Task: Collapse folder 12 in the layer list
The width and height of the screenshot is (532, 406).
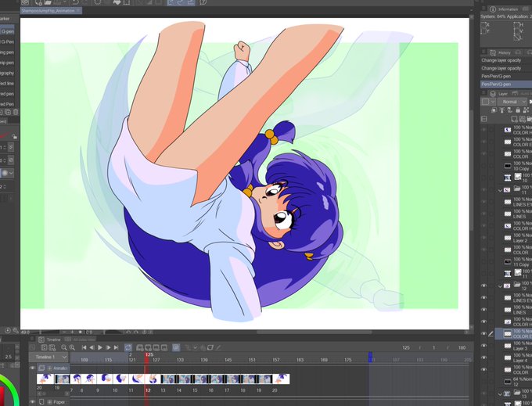Action: 500,286
